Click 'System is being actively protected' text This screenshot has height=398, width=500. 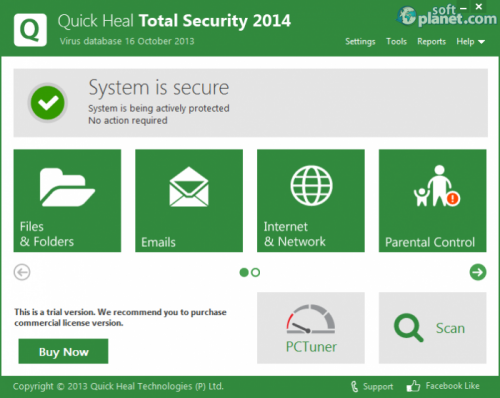click(159, 108)
